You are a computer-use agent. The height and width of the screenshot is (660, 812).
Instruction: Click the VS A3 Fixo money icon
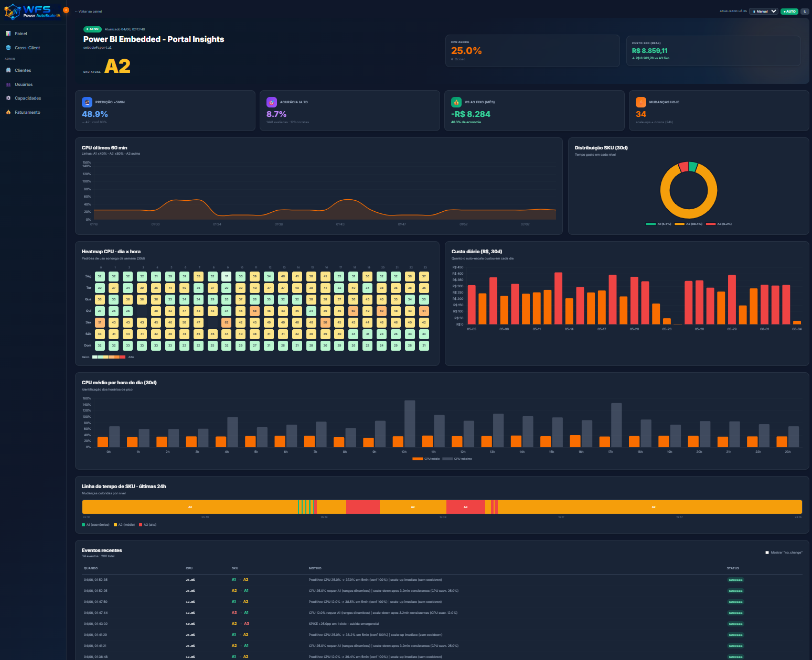[456, 102]
